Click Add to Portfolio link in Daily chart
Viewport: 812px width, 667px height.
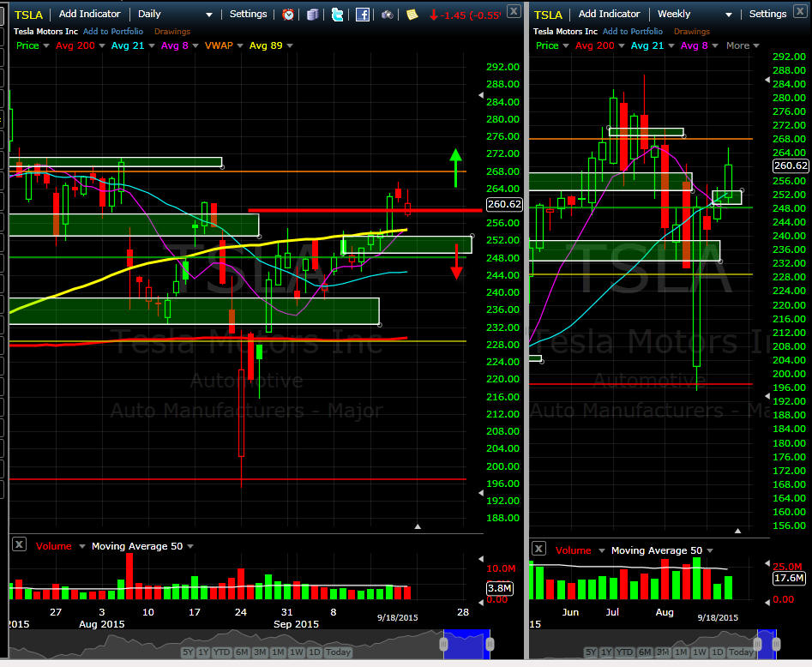click(113, 32)
